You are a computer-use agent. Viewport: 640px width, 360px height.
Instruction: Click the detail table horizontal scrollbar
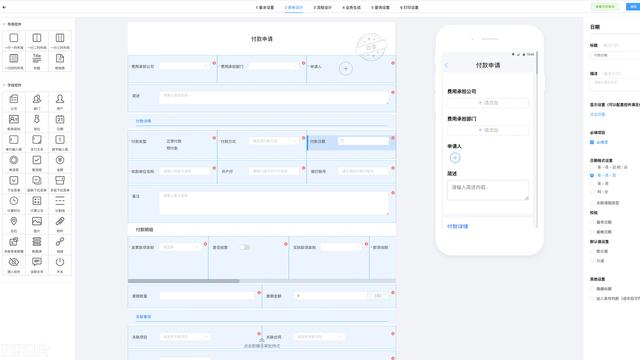pos(184,281)
